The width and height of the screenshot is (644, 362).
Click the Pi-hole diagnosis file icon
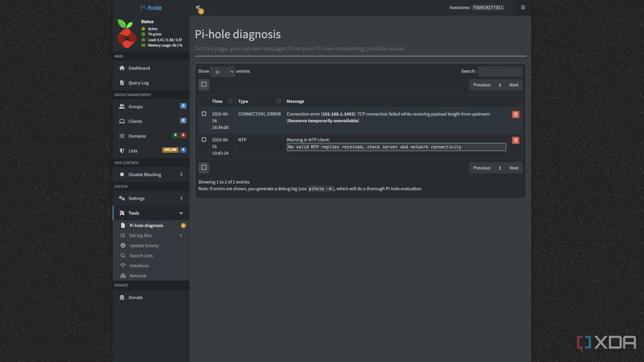(123, 225)
